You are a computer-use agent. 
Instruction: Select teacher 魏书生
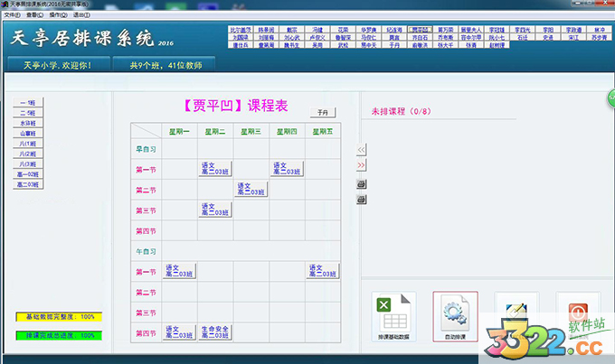coord(292,45)
